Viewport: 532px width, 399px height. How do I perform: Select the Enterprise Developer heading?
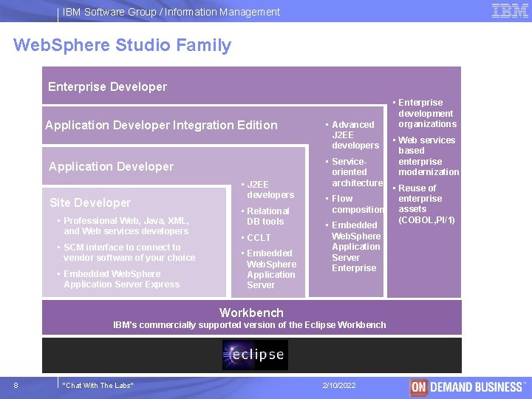[x=108, y=87]
